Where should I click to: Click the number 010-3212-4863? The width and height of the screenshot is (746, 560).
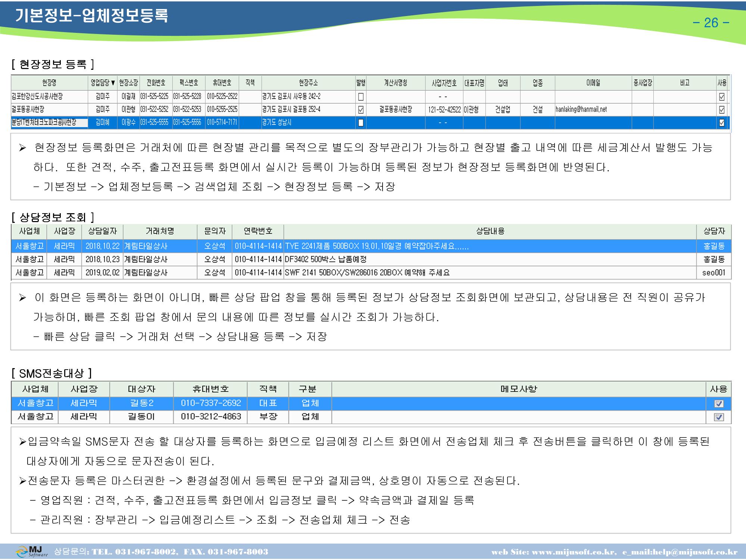tap(211, 417)
